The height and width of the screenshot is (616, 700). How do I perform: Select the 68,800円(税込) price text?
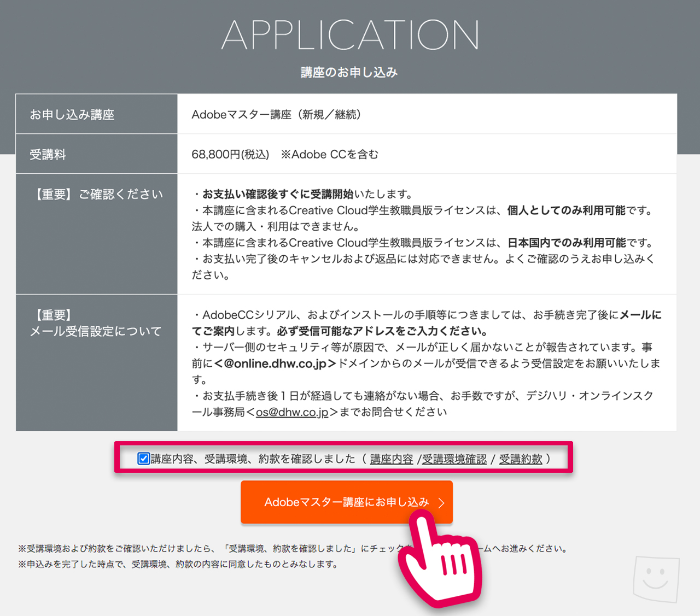click(230, 155)
